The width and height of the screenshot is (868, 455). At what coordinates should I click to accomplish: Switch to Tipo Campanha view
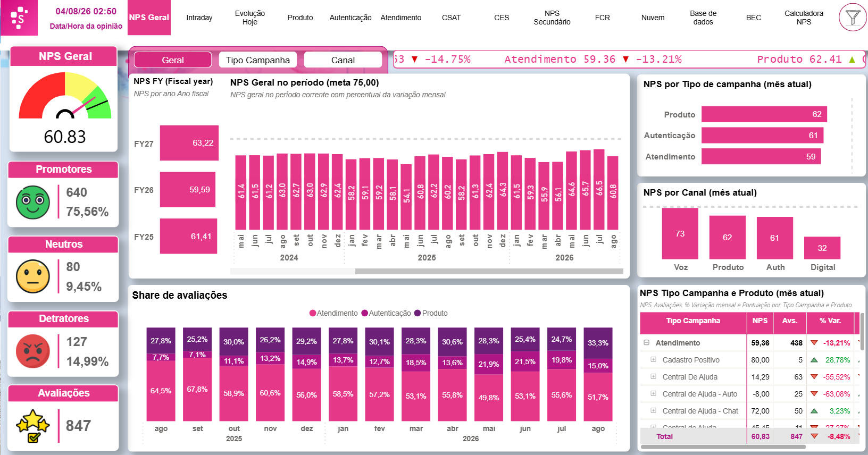click(x=258, y=60)
